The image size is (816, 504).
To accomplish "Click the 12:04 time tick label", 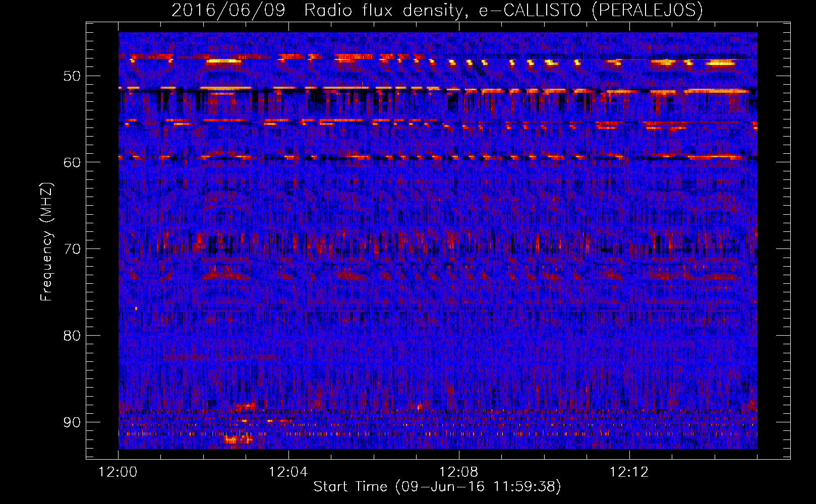I will pos(288,472).
